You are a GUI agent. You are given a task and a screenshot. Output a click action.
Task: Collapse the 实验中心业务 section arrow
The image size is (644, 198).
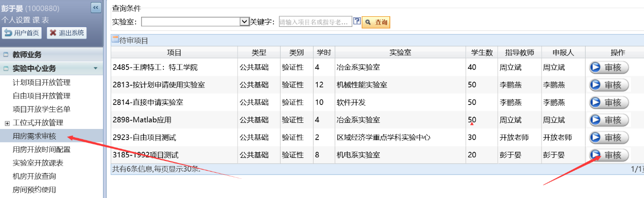(95, 68)
